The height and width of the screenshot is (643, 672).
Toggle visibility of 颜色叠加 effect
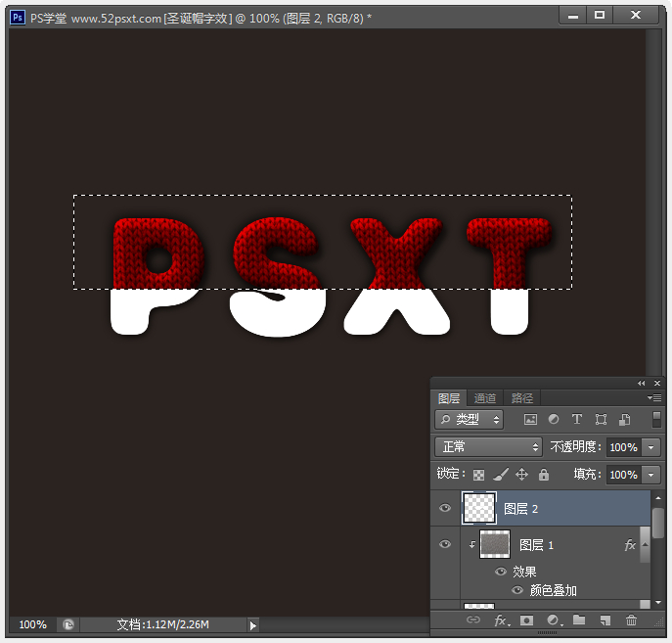click(x=517, y=590)
